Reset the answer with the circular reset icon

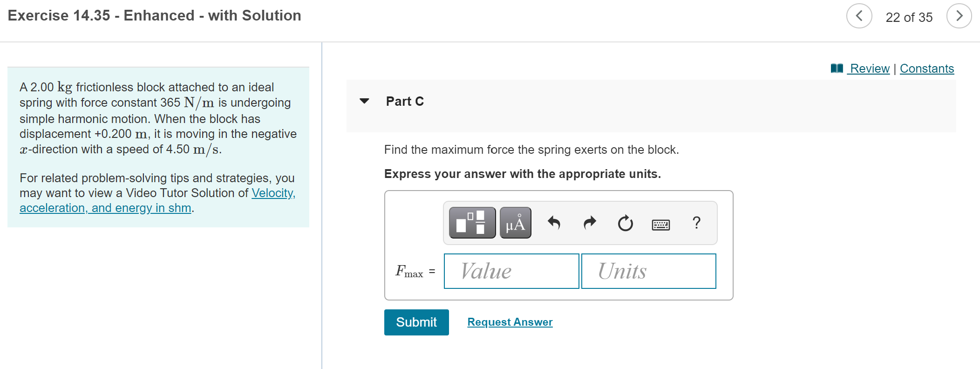coord(625,223)
